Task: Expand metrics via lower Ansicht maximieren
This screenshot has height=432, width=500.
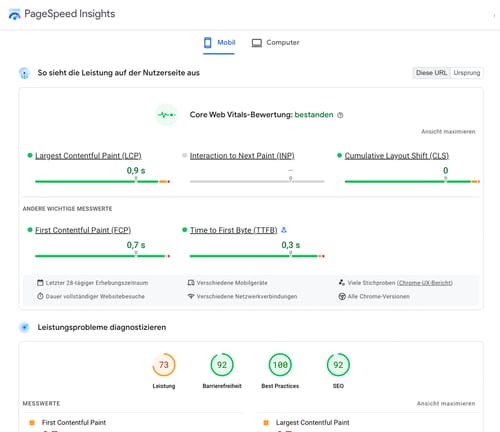Action: [x=446, y=403]
